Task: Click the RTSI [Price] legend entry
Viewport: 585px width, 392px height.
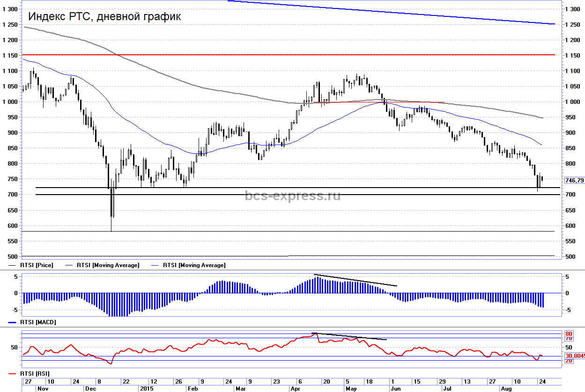Action: 37,265
